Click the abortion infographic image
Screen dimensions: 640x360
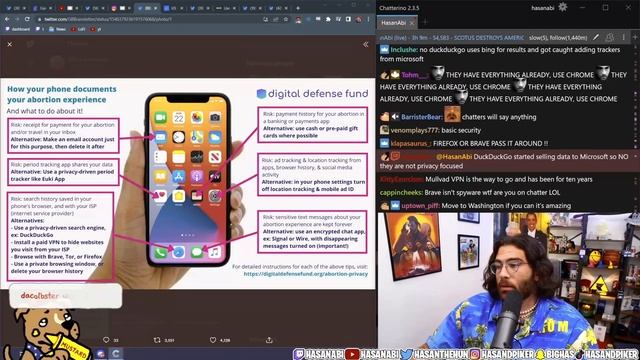click(187, 183)
